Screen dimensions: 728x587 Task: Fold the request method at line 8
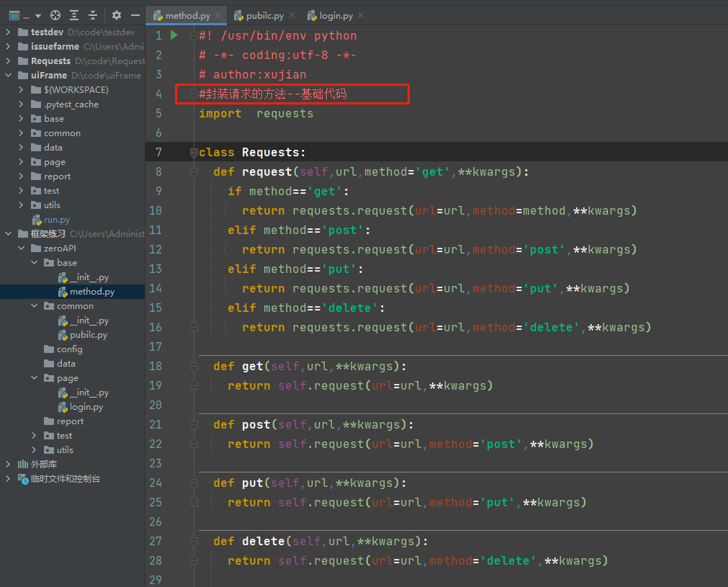pos(194,172)
